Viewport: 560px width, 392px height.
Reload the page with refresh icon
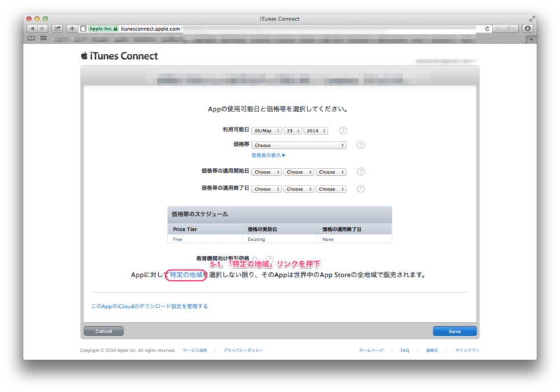click(x=486, y=29)
